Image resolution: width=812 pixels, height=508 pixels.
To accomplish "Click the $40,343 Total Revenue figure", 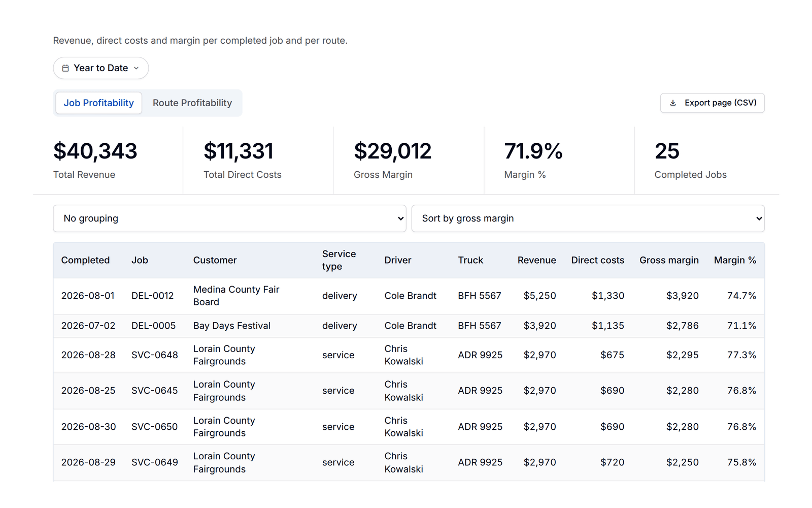I will [95, 151].
